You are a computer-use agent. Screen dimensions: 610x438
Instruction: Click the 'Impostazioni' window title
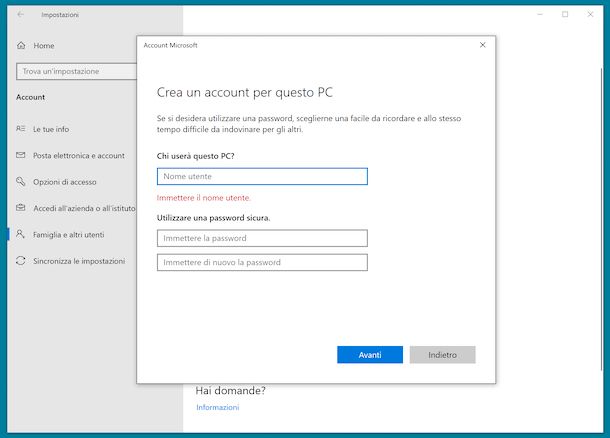tap(60, 15)
